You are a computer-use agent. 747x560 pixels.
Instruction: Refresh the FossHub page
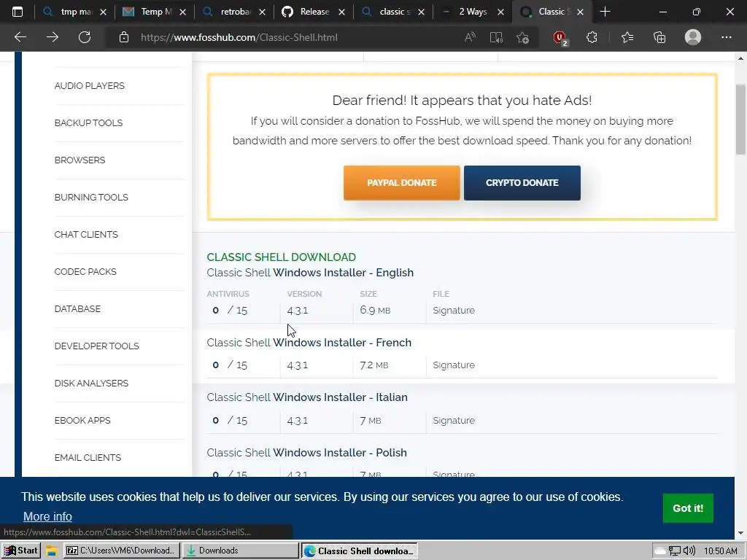coord(85,37)
